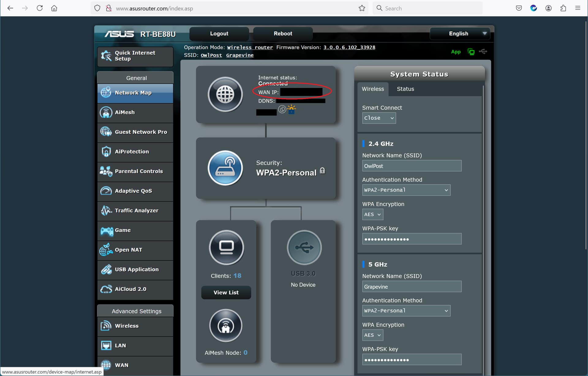This screenshot has height=376, width=588.
Task: Open the Open NAT page
Action: tap(135, 250)
